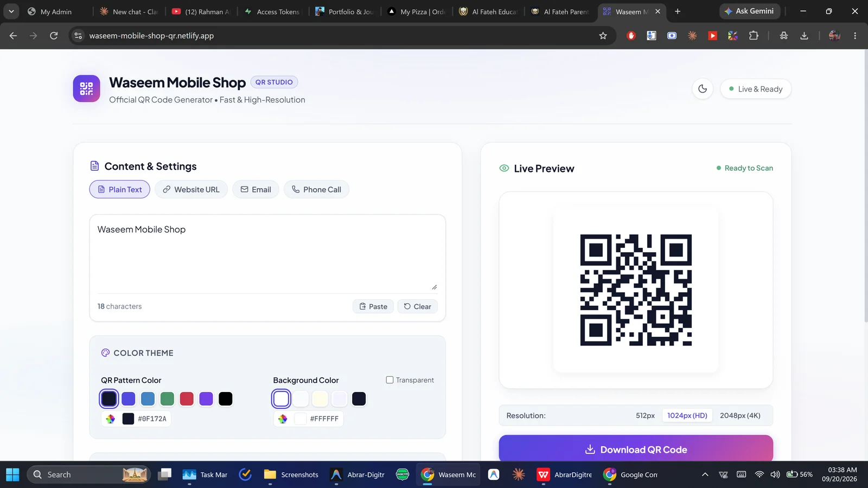Switch to the Plain Text content type

pos(119,189)
